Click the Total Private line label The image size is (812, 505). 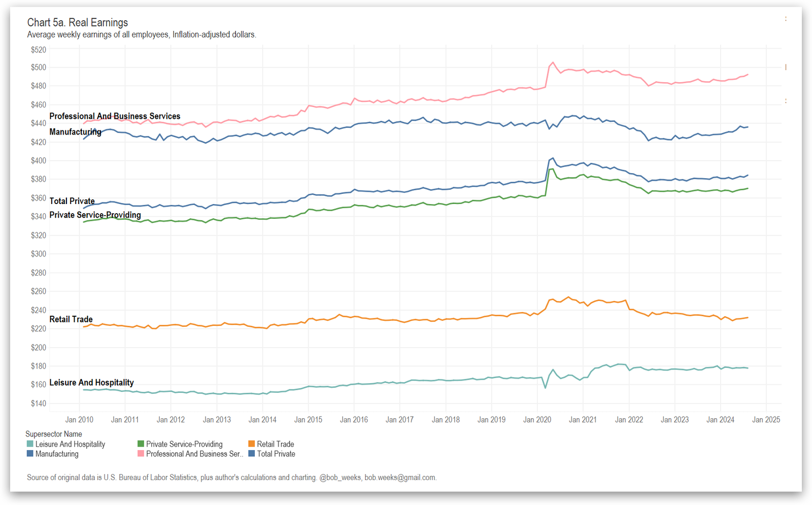[x=72, y=201]
